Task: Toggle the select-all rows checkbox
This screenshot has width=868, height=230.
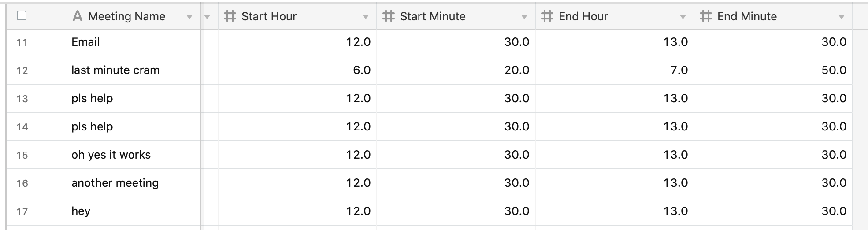Action: click(x=22, y=16)
